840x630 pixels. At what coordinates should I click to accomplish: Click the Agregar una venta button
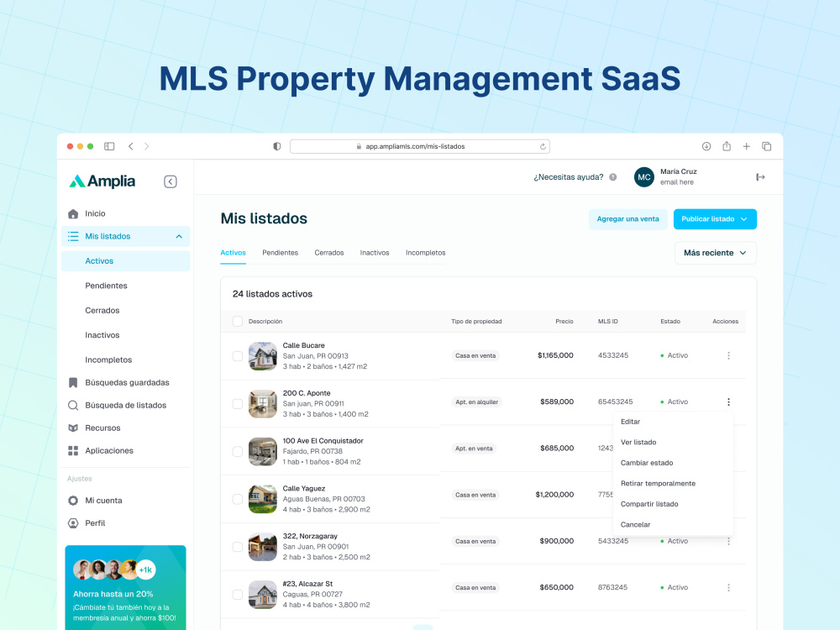tap(627, 219)
